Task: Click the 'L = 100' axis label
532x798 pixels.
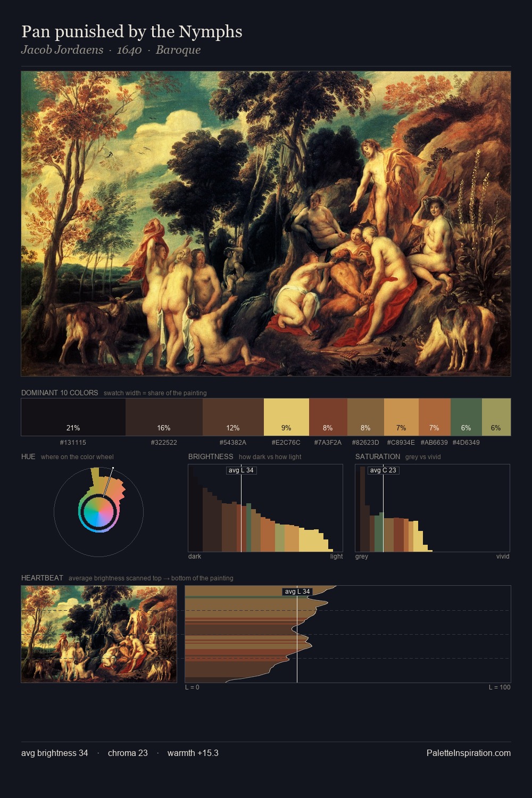Action: pos(500,687)
